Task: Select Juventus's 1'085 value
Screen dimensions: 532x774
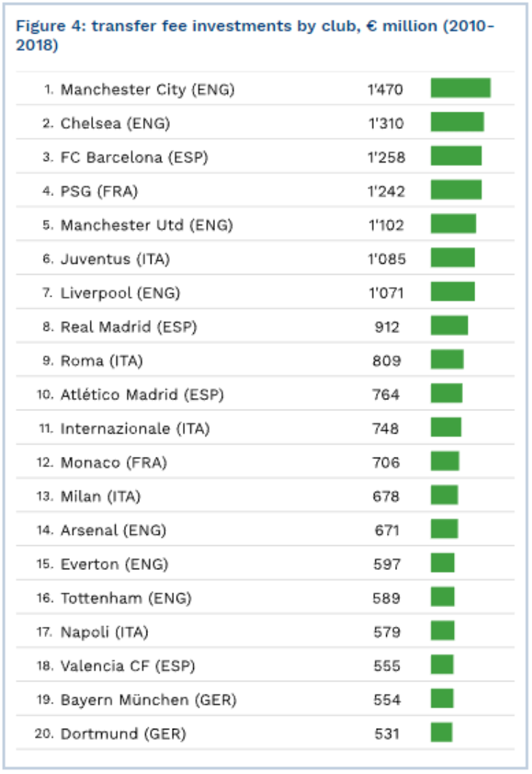Action: coord(386,259)
